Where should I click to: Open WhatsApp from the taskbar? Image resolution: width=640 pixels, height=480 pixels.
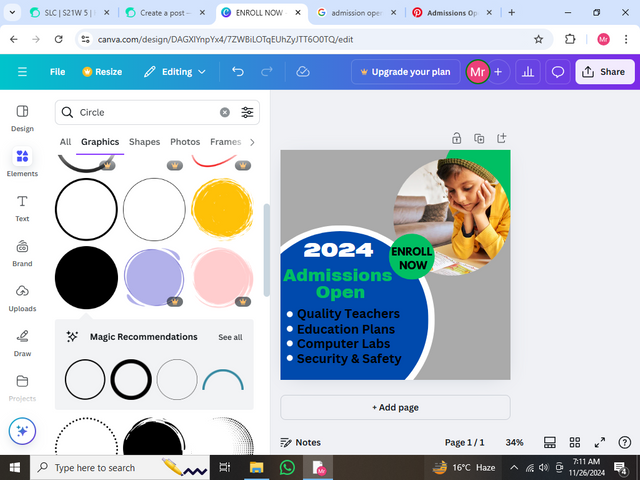(x=287, y=467)
